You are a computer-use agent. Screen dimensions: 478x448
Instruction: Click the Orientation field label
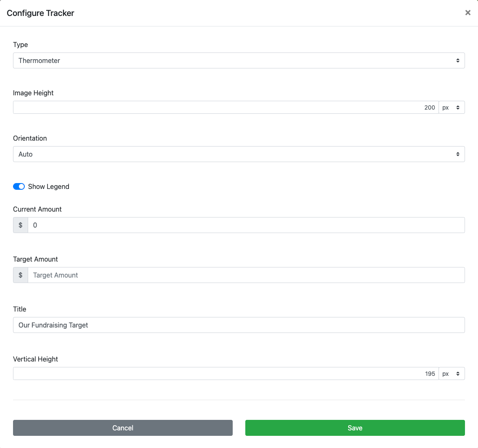(x=30, y=138)
